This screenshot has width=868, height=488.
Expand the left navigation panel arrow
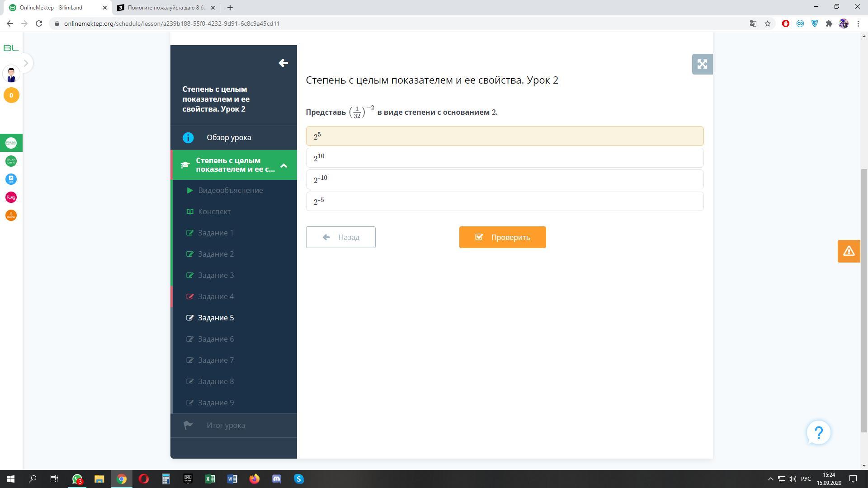pyautogui.click(x=26, y=63)
